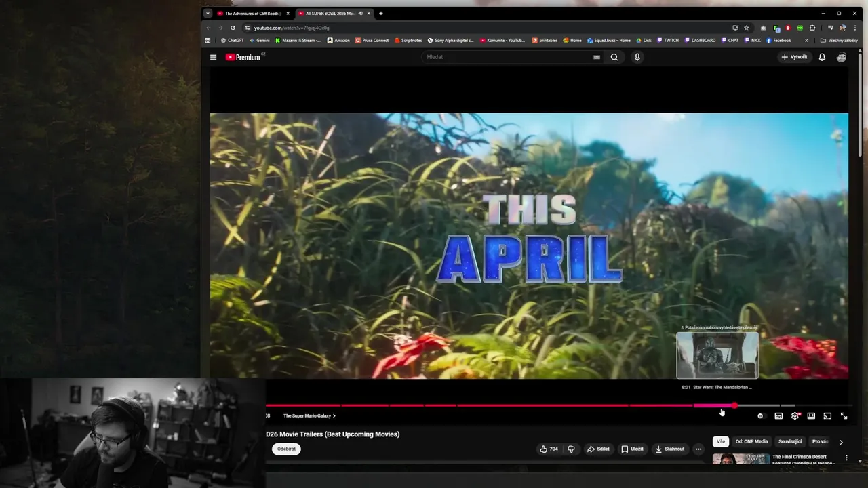Viewport: 868px width, 488px height.
Task: Open the account avatar menu
Action: [842, 57]
